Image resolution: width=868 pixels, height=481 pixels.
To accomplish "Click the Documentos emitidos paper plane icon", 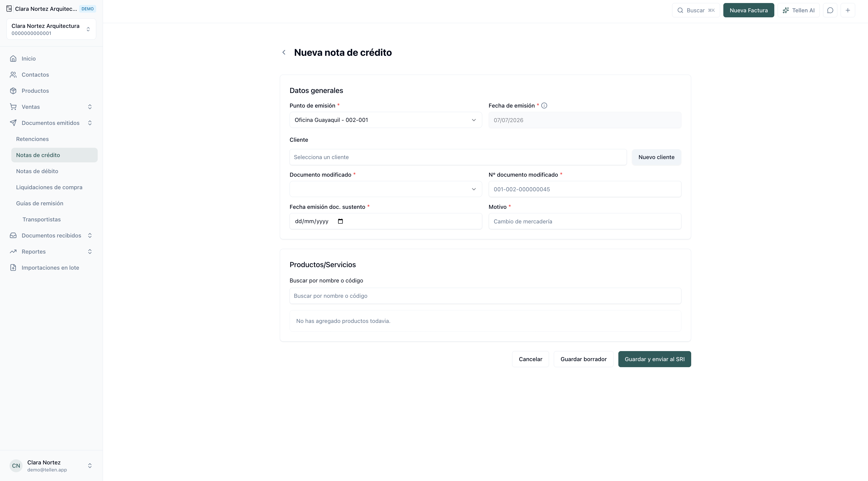I will point(13,123).
